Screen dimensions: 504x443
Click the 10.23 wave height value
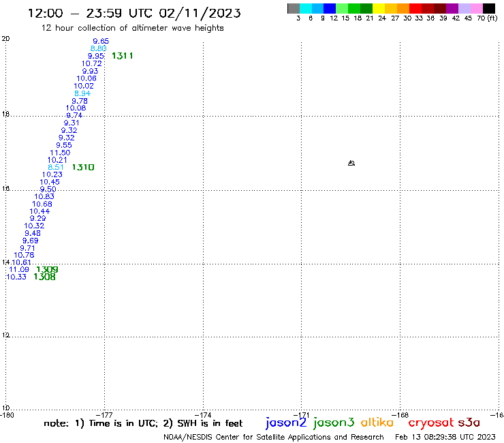coord(52,174)
